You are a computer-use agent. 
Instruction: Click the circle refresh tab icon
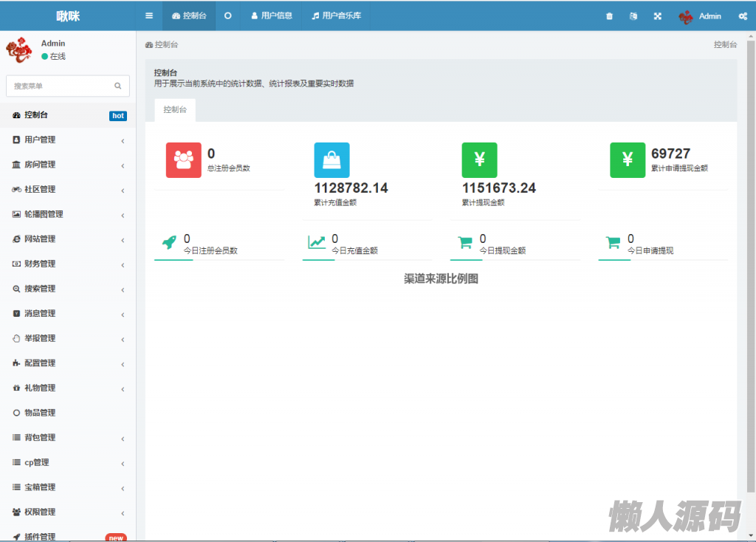[227, 16]
